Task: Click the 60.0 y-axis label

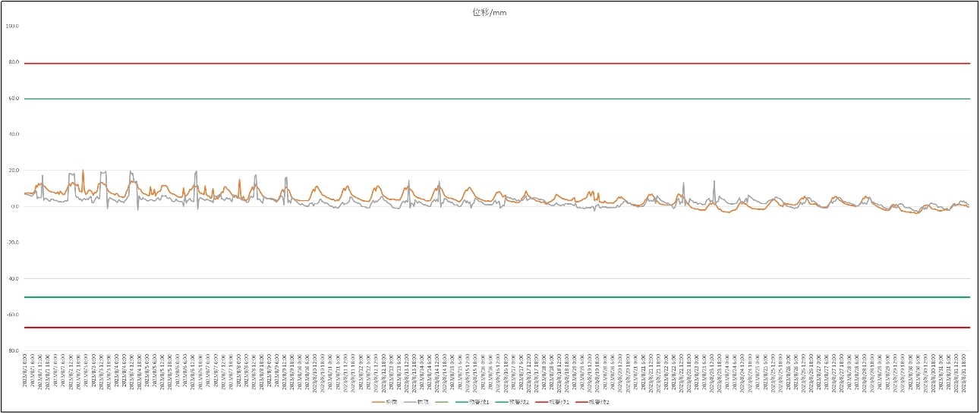Action: (12, 99)
